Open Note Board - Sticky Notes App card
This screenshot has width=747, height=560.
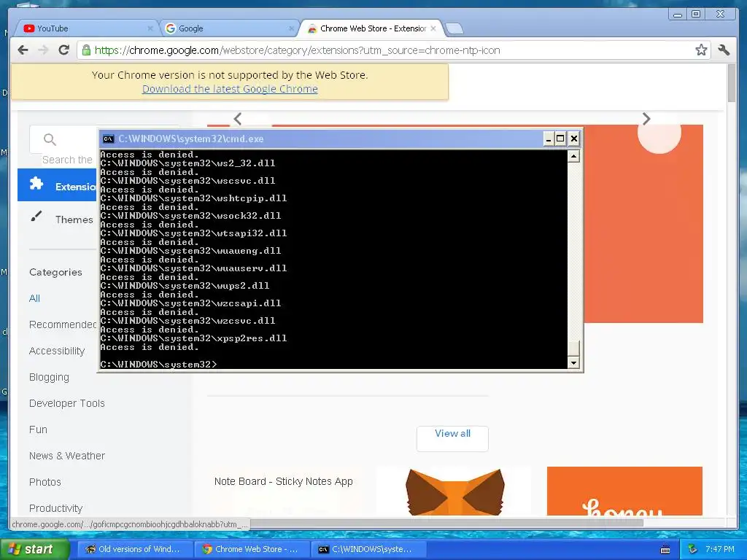tap(284, 481)
